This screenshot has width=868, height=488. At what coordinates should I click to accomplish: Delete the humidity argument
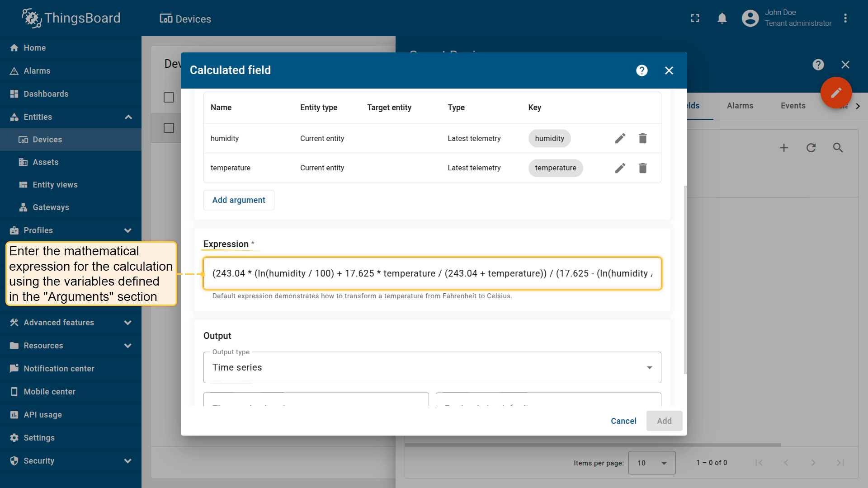[x=642, y=138]
